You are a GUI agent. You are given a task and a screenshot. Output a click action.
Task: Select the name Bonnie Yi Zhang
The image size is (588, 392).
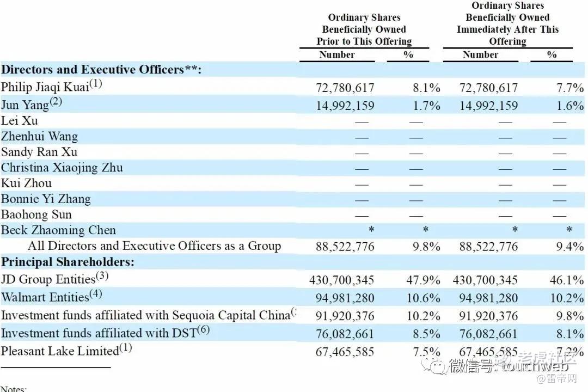pos(46,199)
